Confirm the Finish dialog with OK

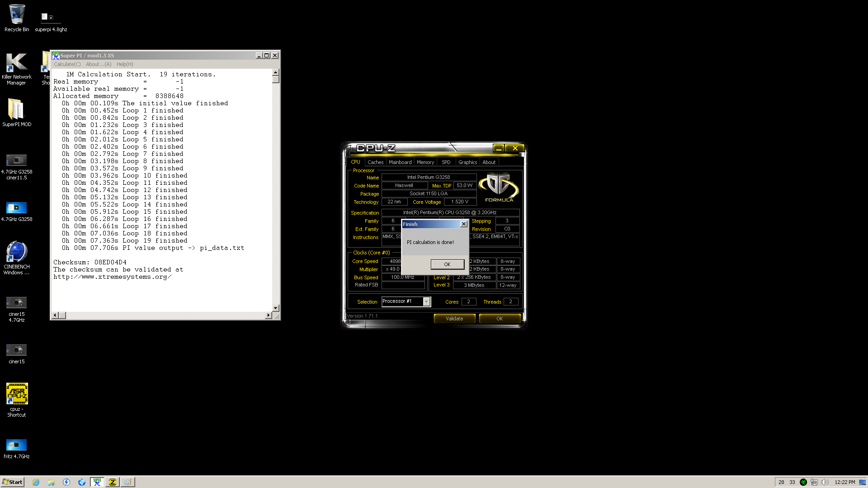(447, 264)
